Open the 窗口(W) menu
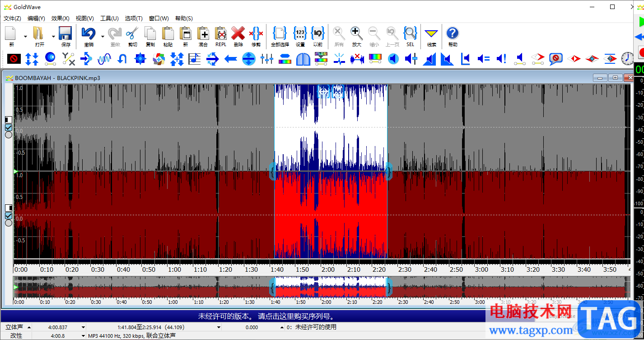 coord(159,19)
